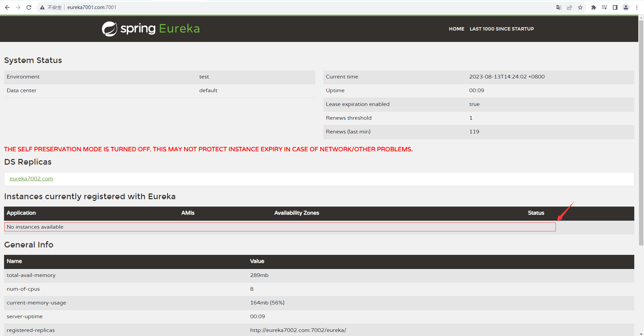Viewport: 644px width, 336px height.
Task: Click the Spring Eureka logo
Action: coord(151,29)
